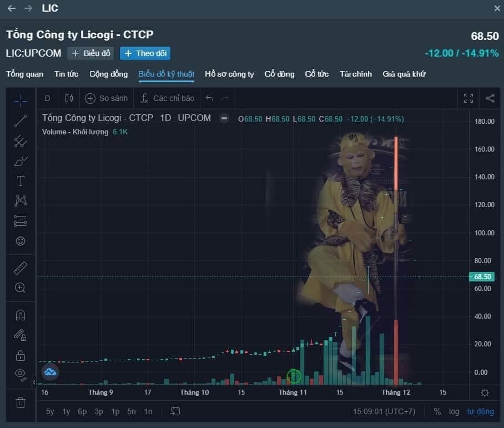Viewport: 504px width, 428px height.
Task: Click the chart logo badge icon
Action: [50, 372]
